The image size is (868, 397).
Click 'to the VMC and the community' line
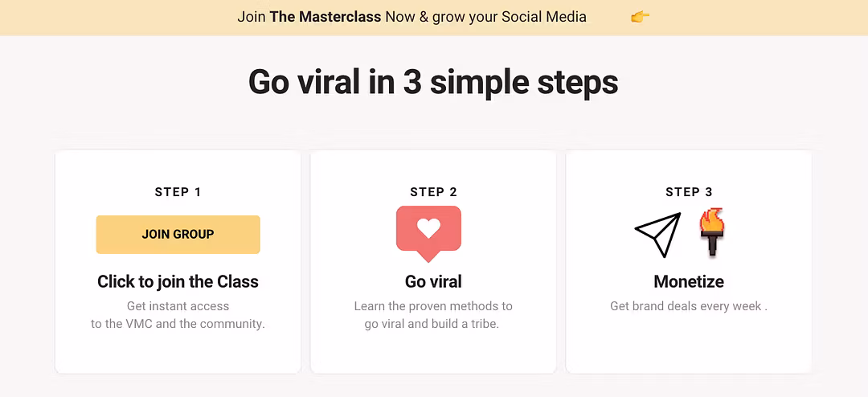pyautogui.click(x=178, y=324)
